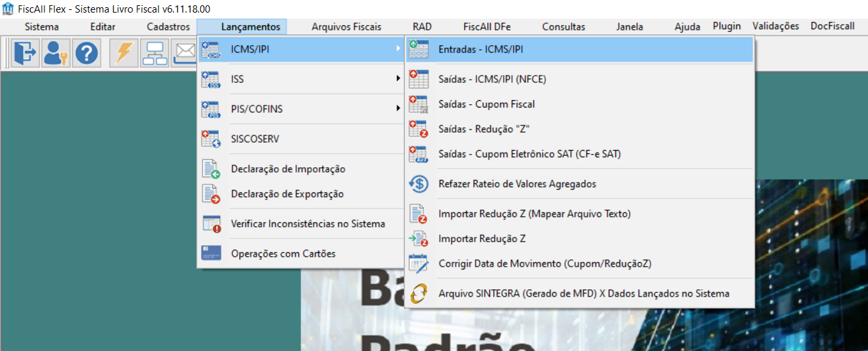
Task: Close the open Lançamentos menu
Action: 251,27
